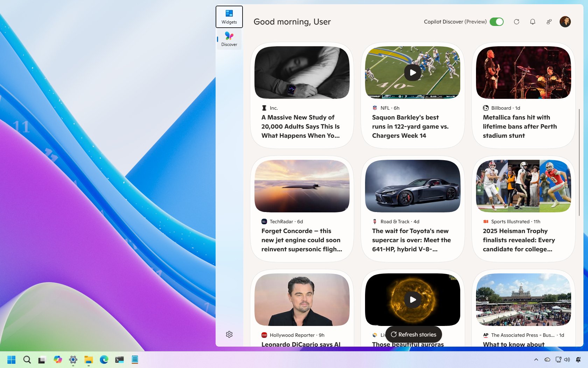
Task: Click the widgets panel vertical scrollbar
Action: coord(579,162)
